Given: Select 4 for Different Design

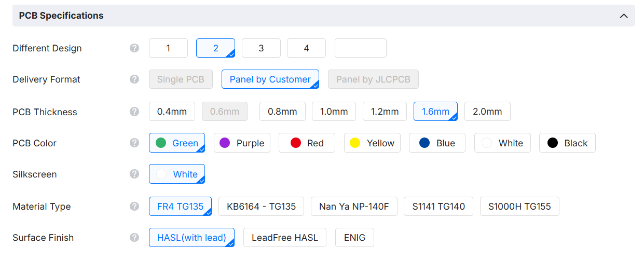Looking at the screenshot, I should (x=306, y=48).
